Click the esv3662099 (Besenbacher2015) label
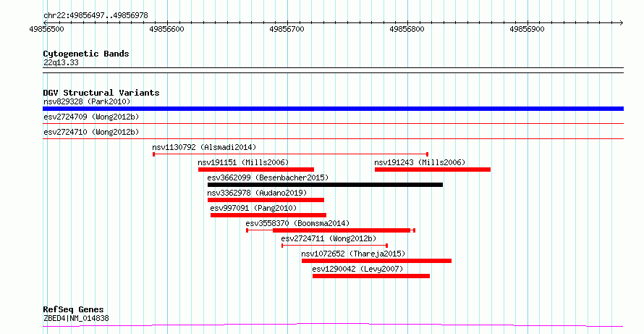Viewport: 644px width, 334px height. (268, 178)
